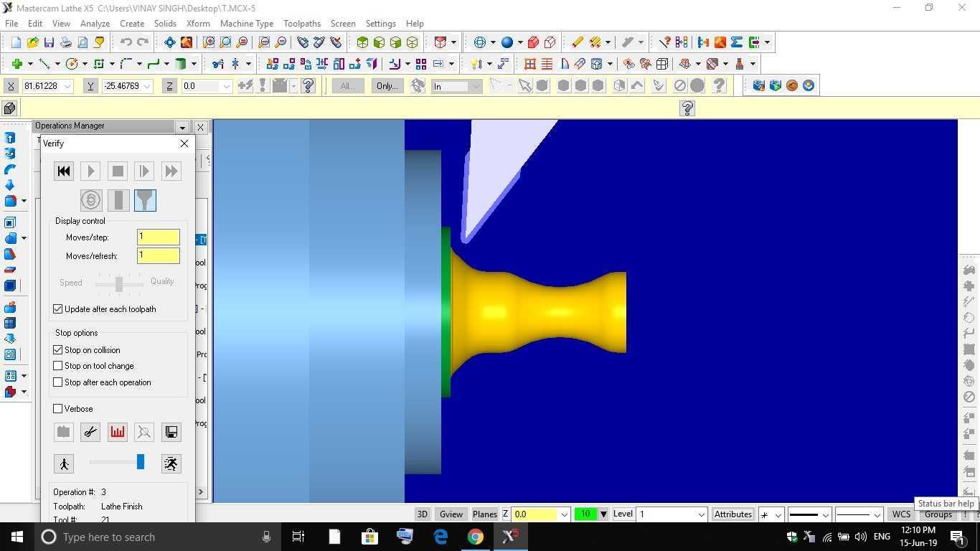Click the shaded sphere icon in toolbar

pyautogui.click(x=508, y=43)
